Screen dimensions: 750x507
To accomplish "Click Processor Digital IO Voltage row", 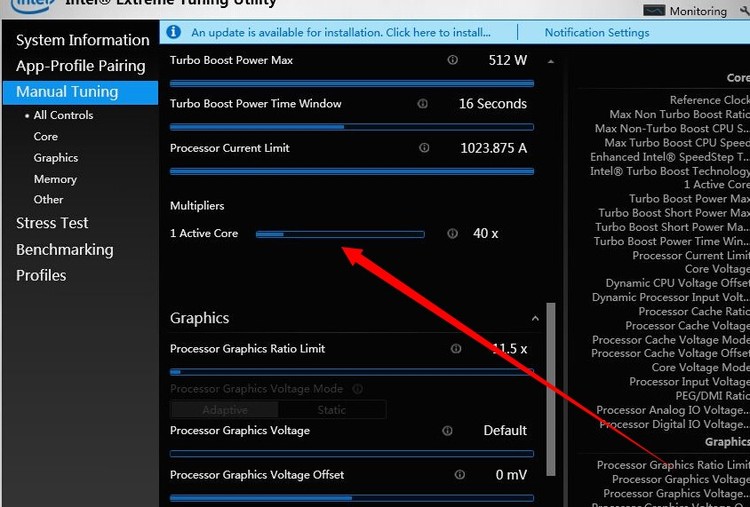I will (x=674, y=424).
